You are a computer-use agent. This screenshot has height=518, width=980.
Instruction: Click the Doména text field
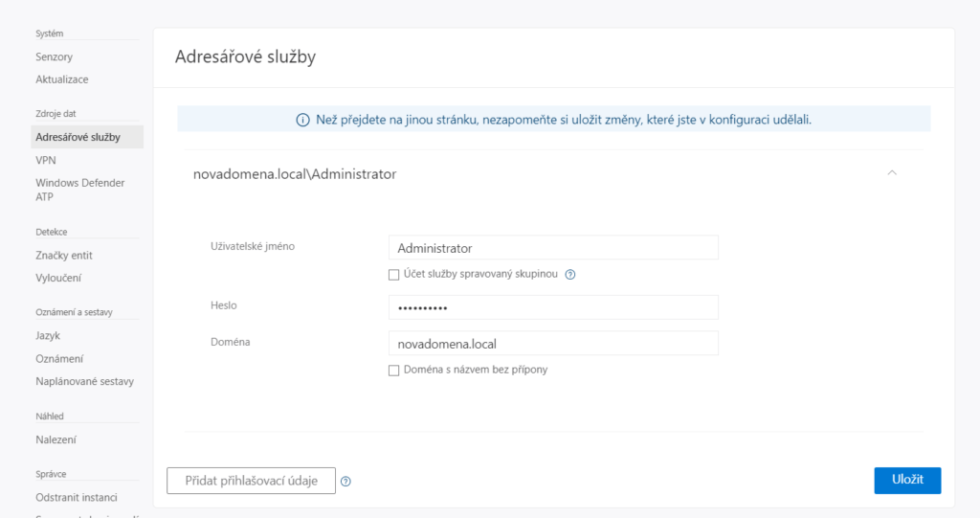[553, 343]
